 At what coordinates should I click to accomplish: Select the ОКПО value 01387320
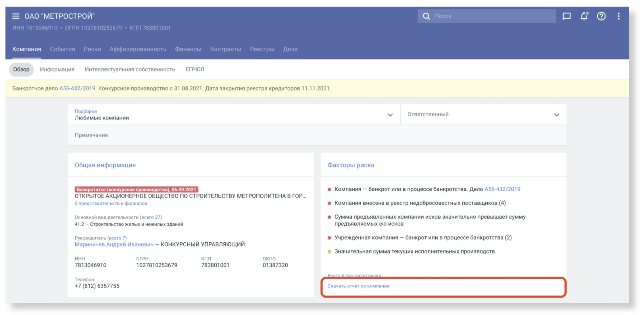(275, 265)
